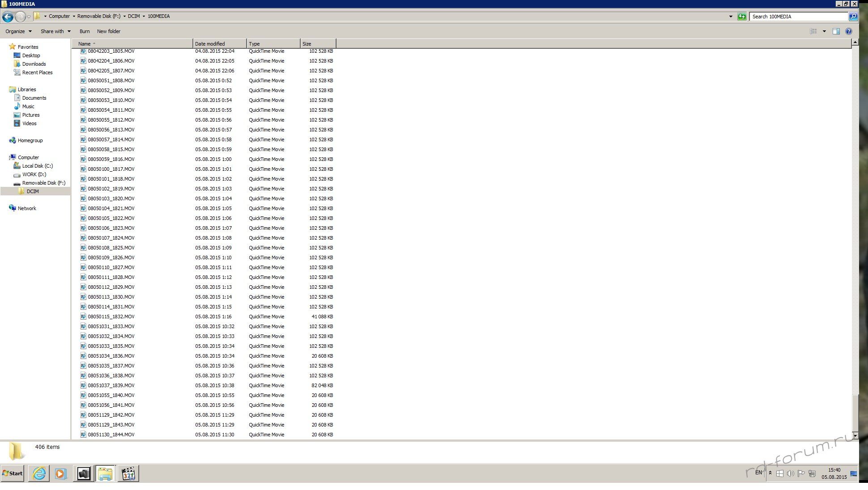Screen dimensions: 868x490
Task: Open the clapperboard video app in taskbar
Action: [x=128, y=473]
